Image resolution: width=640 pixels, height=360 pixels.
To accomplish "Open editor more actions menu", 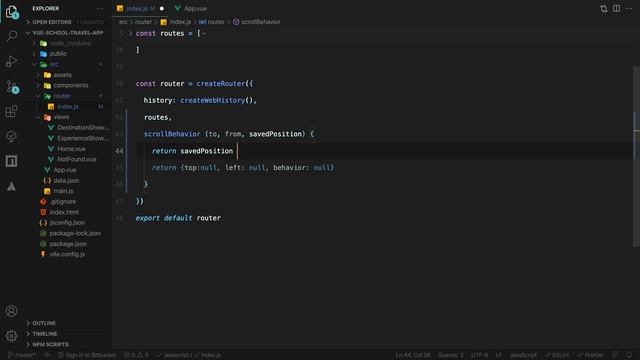I will pyautogui.click(x=629, y=9).
